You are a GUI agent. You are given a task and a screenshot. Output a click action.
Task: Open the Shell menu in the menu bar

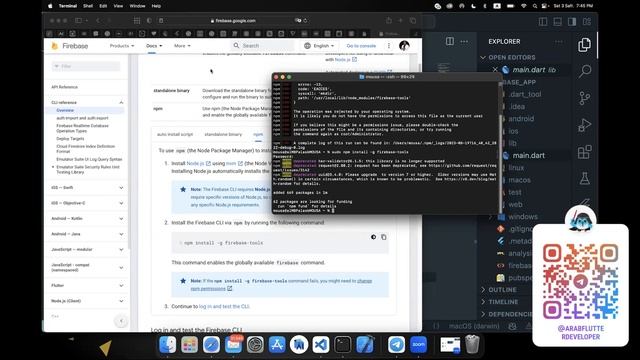tap(88, 6)
